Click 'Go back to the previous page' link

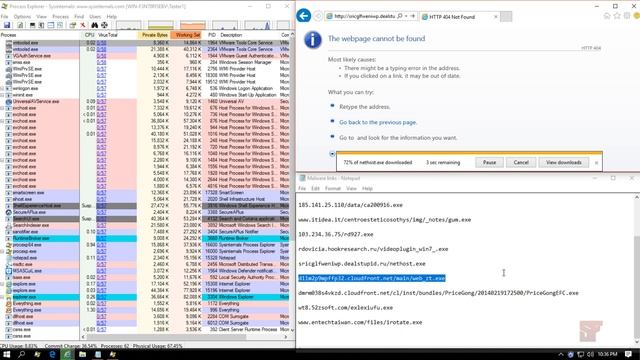coord(378,122)
